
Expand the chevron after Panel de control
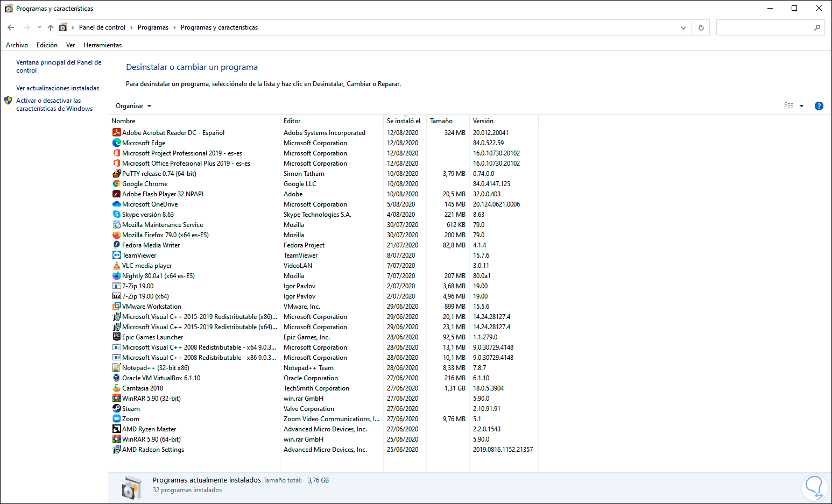coord(131,27)
